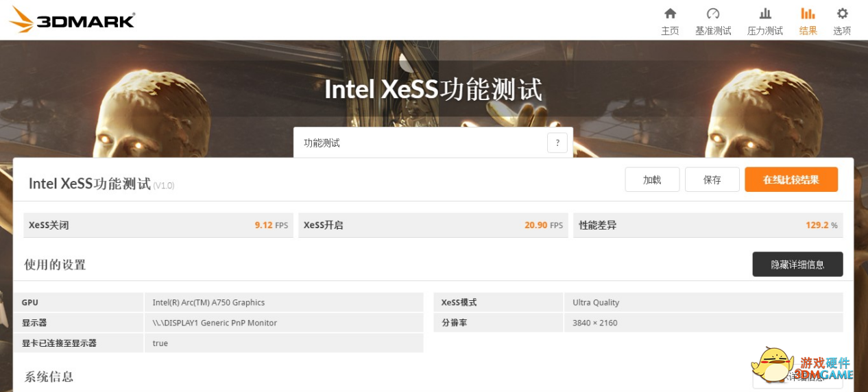This screenshot has height=392, width=868.
Task: Click the large Intel XeSS功能测试 banner title
Action: tap(433, 90)
